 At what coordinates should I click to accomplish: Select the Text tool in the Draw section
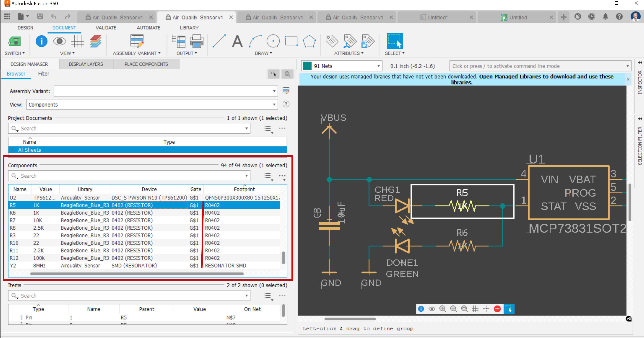237,41
